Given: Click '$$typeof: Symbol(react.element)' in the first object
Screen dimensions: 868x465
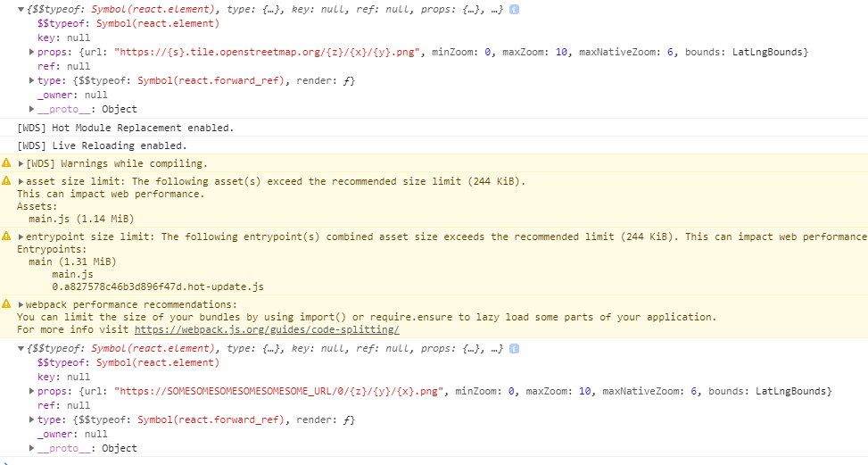Looking at the screenshot, I should click(128, 24).
